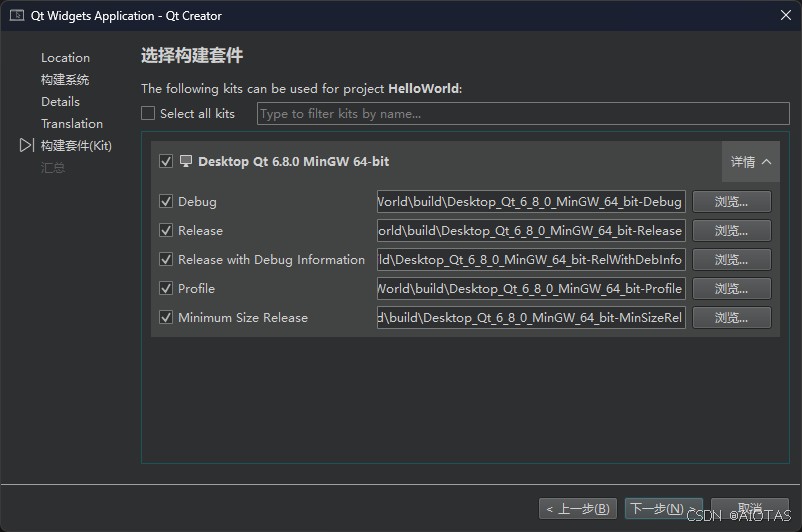Select the 汇总 summary wizard step
Image resolution: width=802 pixels, height=532 pixels.
click(x=53, y=168)
